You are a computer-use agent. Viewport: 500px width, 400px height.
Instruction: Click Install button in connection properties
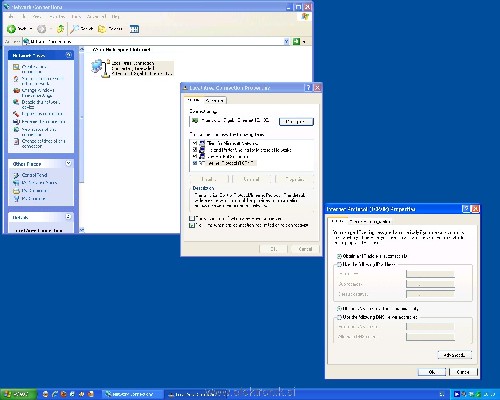pos(209,179)
